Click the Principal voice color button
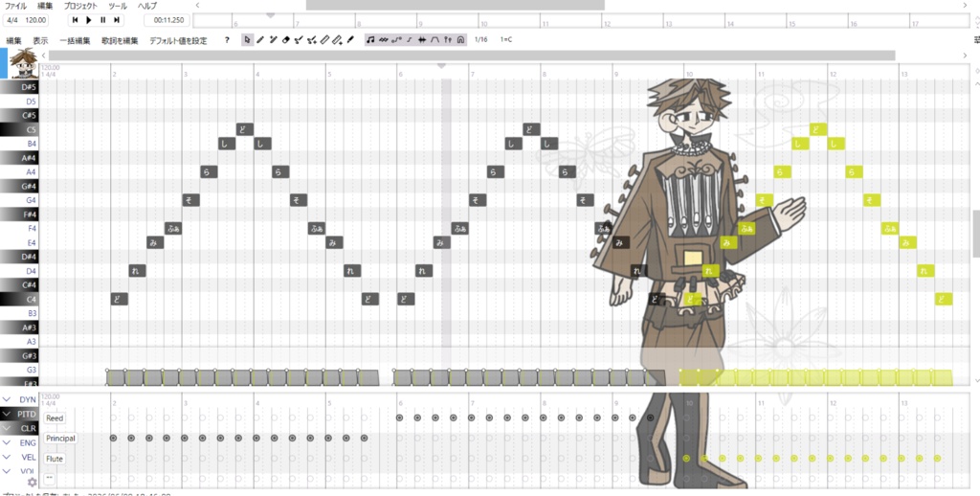 click(60, 439)
